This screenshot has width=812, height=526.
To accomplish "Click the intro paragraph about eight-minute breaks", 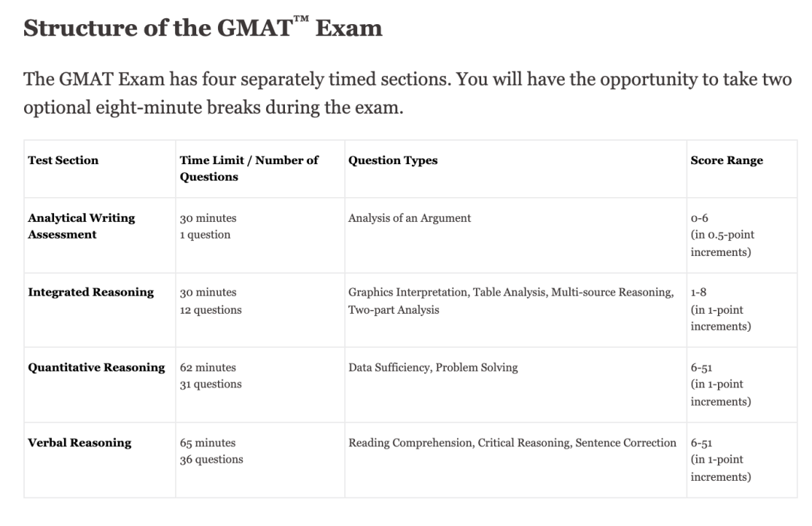I will [x=406, y=93].
